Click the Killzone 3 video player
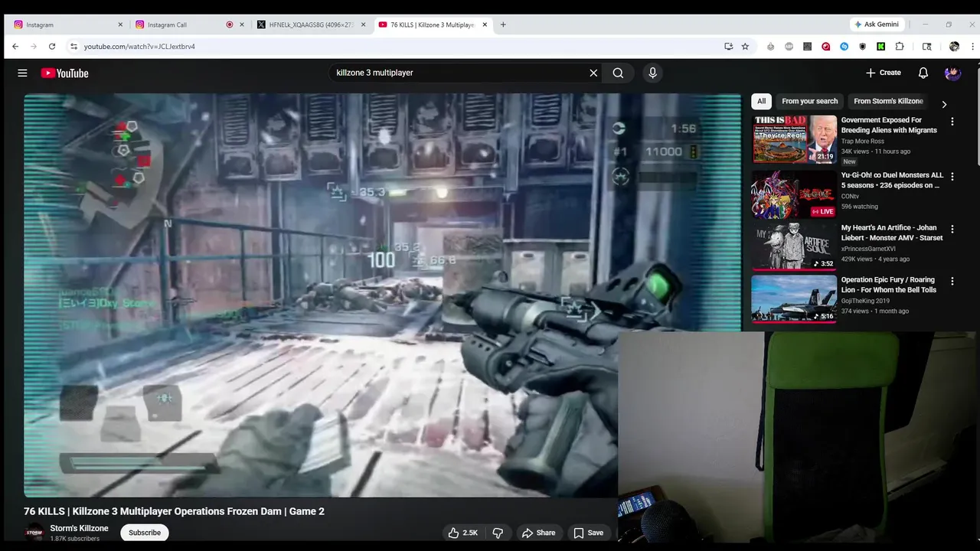The image size is (980, 551). tap(382, 295)
